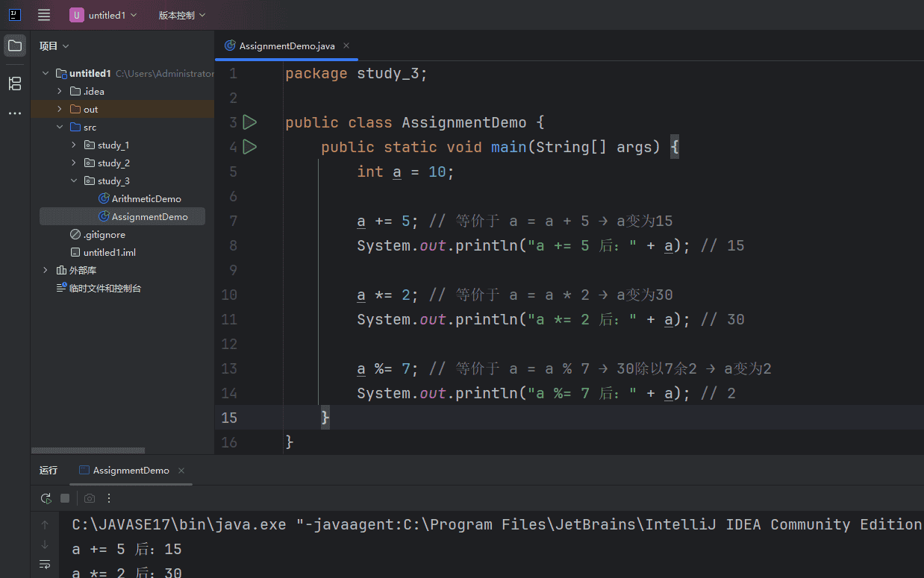
Task: Collapse the study_3 package
Action: point(74,180)
